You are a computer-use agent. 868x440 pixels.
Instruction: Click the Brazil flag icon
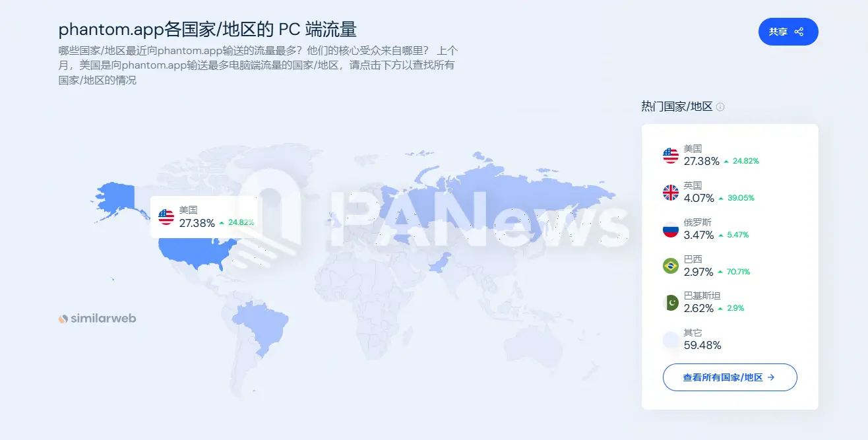(671, 266)
